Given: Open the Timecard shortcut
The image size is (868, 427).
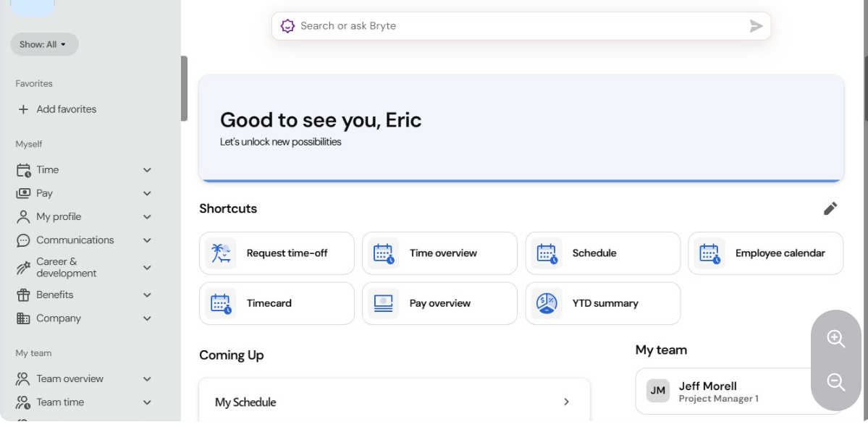Looking at the screenshot, I should 277,304.
